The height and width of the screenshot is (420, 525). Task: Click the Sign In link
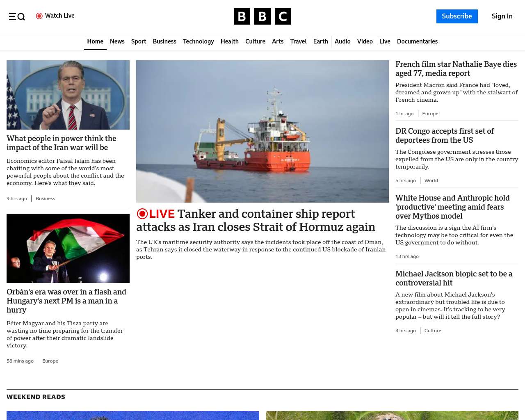[502, 16]
